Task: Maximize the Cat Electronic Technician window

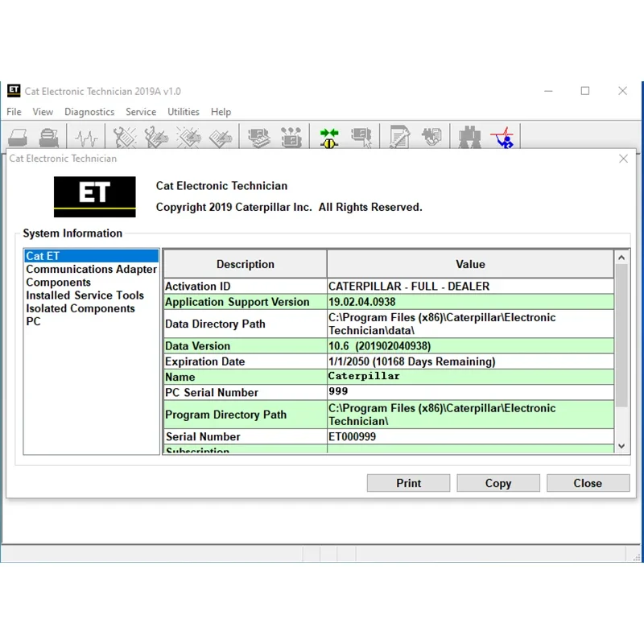Action: [x=585, y=91]
